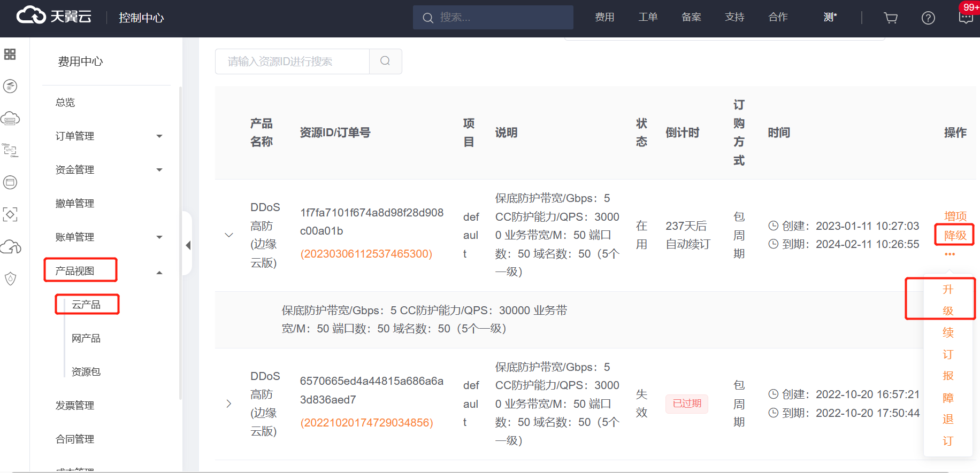Viewport: 980px width, 473px height.
Task: Open the shopping cart icon
Action: pos(891,18)
